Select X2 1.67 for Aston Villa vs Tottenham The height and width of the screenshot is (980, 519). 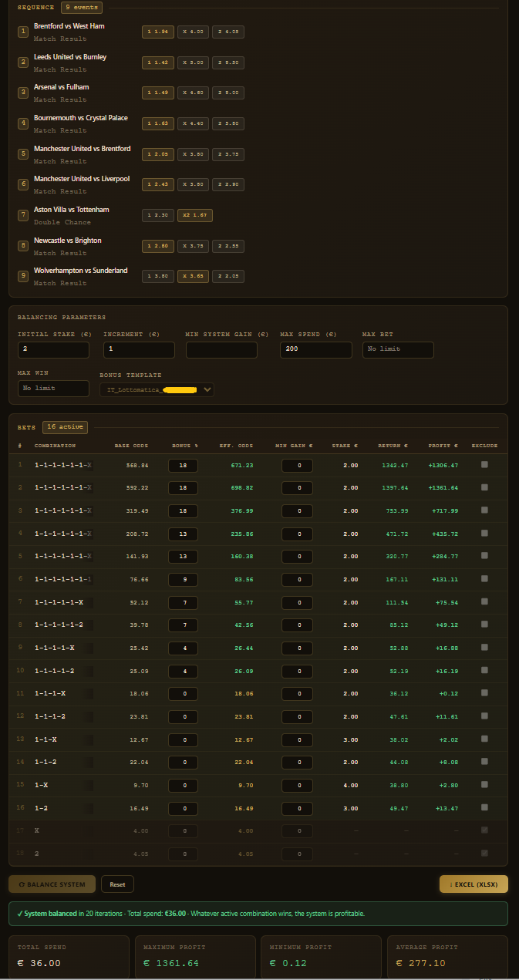click(194, 215)
